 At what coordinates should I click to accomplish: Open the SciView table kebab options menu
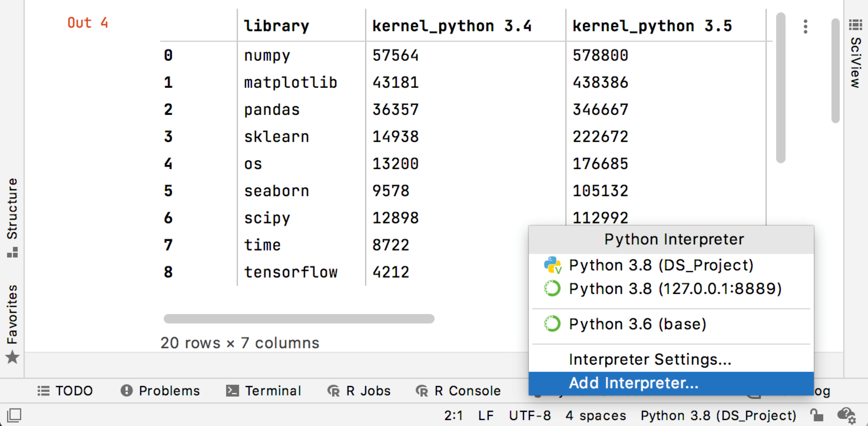click(805, 27)
